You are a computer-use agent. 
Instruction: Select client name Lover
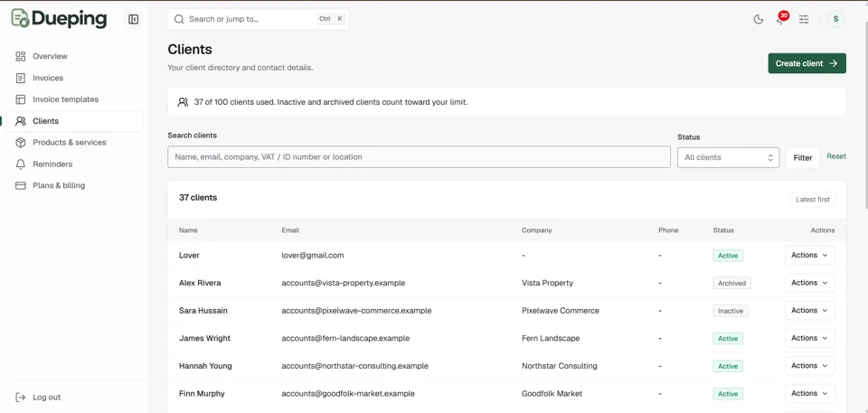tap(189, 255)
